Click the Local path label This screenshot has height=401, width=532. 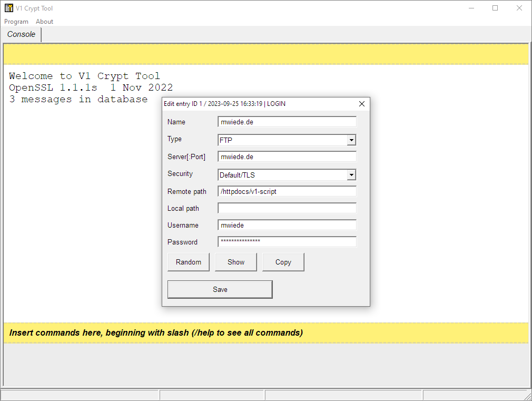tap(183, 209)
